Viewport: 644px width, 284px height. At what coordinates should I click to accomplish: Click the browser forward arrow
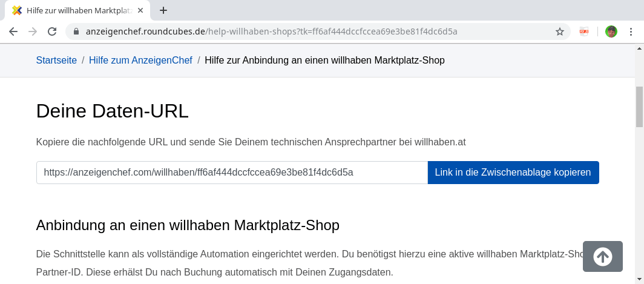click(x=33, y=31)
